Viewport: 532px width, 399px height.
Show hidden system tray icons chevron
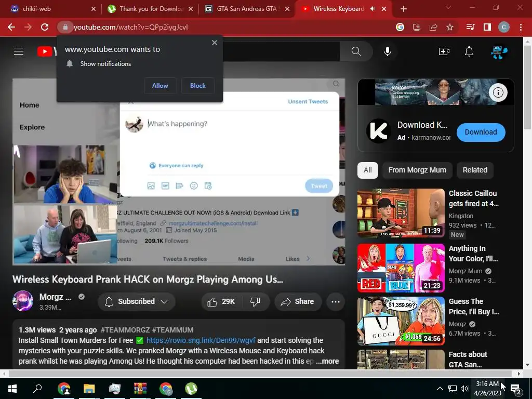[440, 389]
